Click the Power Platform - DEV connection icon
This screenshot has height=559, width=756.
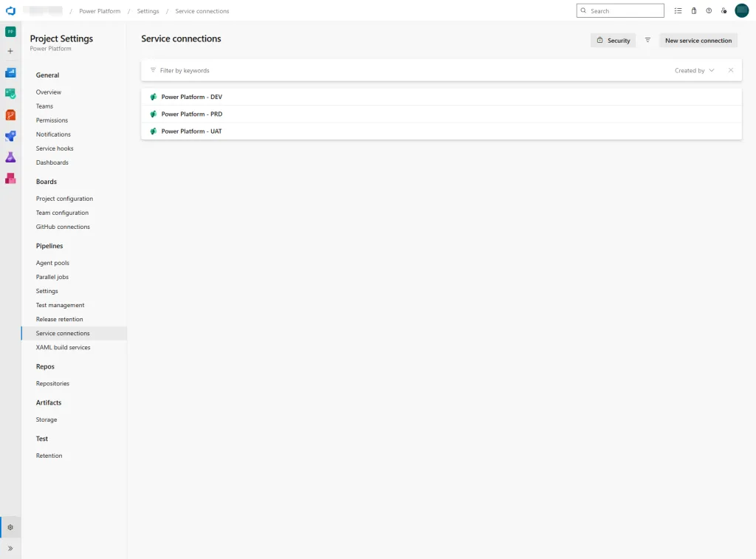tap(154, 97)
